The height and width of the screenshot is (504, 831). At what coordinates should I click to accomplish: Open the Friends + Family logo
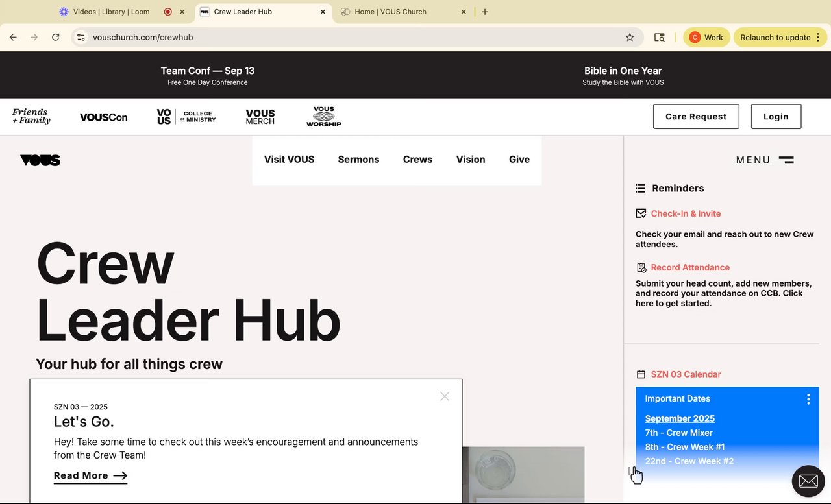point(31,117)
